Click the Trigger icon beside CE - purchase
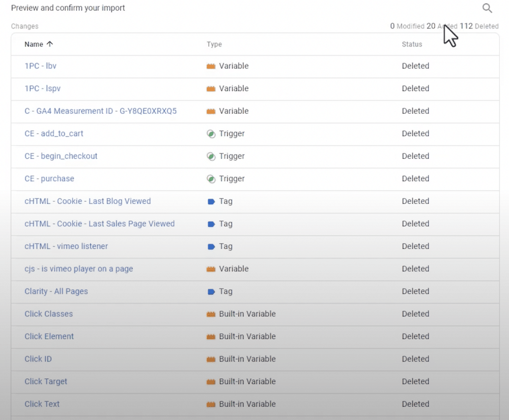The width and height of the screenshot is (509, 420). point(211,178)
